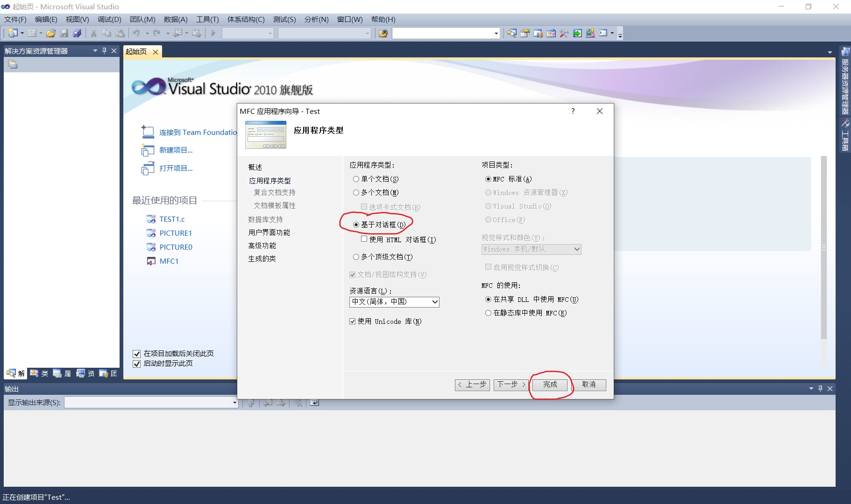Open the 工具 menu
Screen dimensions: 851x504
(x=208, y=19)
